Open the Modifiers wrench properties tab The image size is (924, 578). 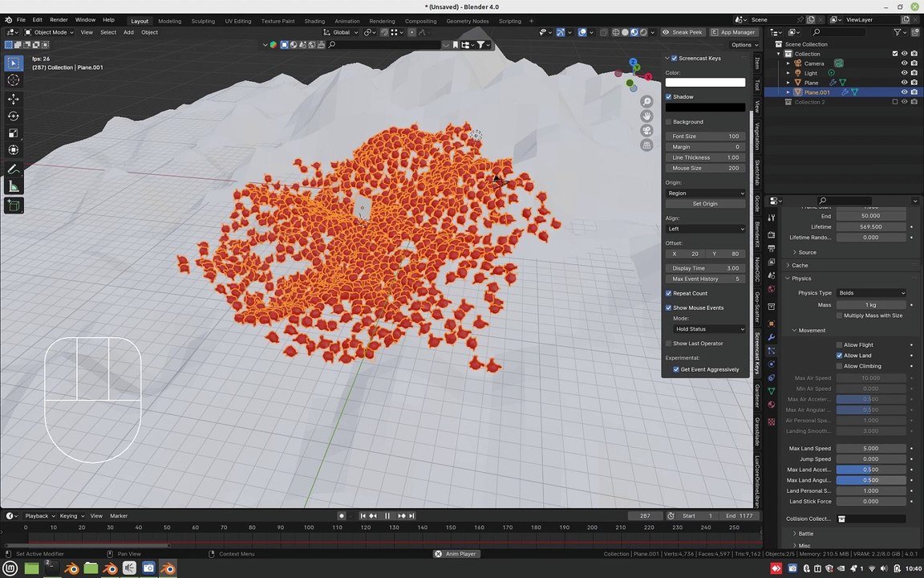[x=772, y=337]
